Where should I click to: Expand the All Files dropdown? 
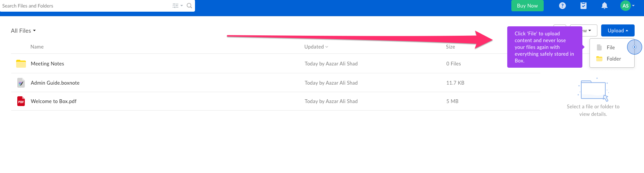click(x=23, y=31)
